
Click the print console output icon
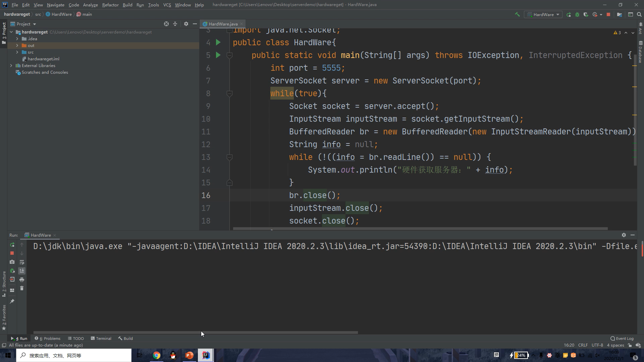[22, 280]
